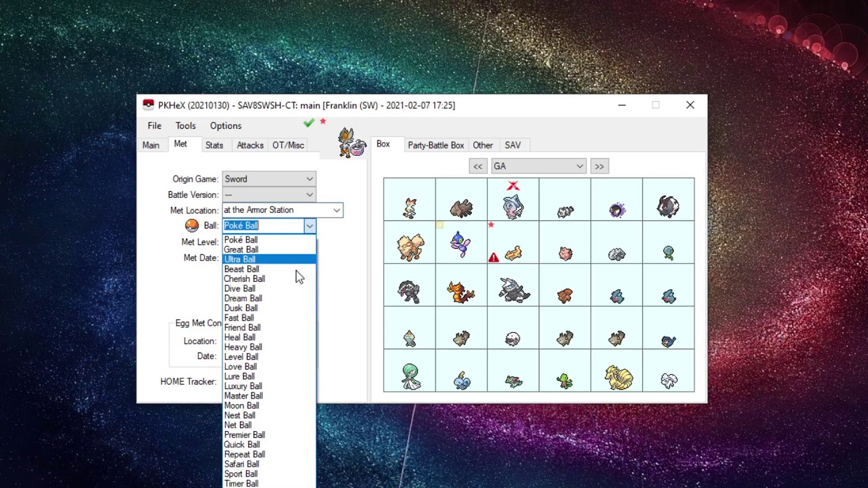
Task: Select the Aggron sprite in the box
Action: pos(513,290)
